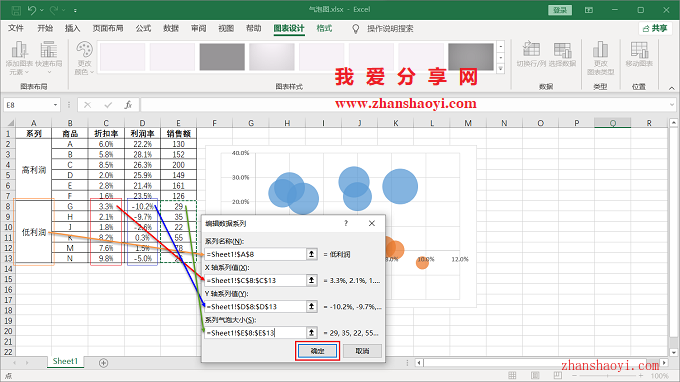Viewport: 680px width, 382px height.
Task: Switch to the 插入 tab
Action: (x=72, y=28)
